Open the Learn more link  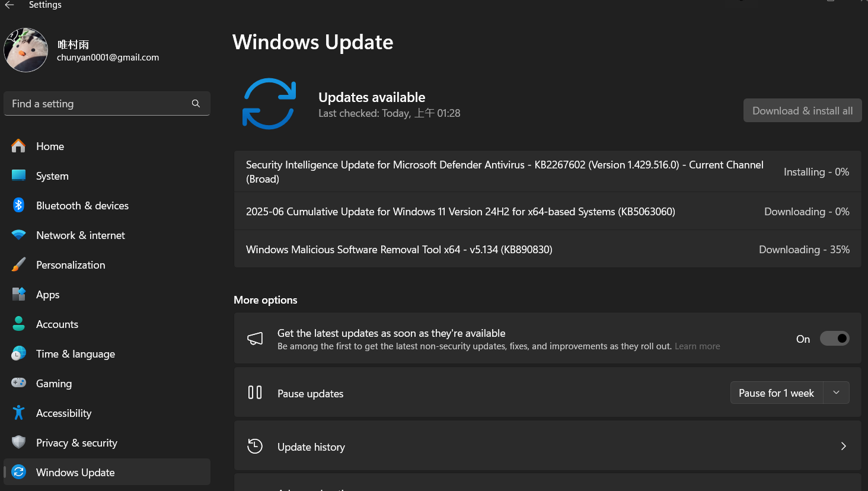697,346
